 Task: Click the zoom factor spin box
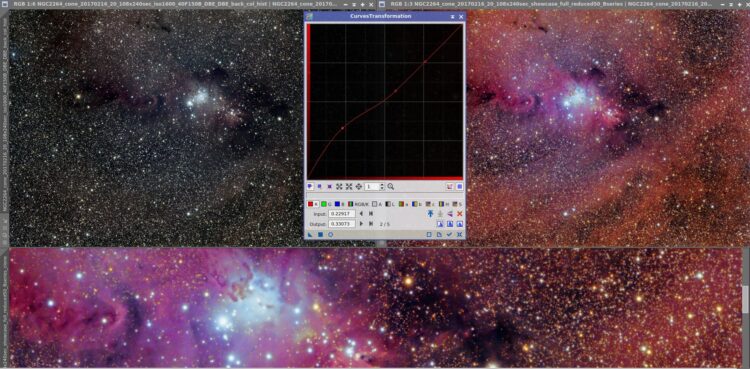(374, 187)
